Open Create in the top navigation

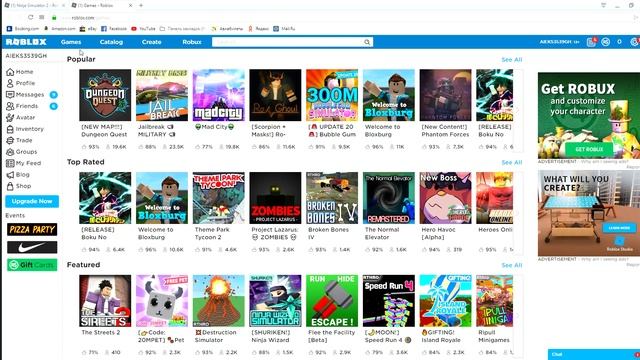coord(151,42)
